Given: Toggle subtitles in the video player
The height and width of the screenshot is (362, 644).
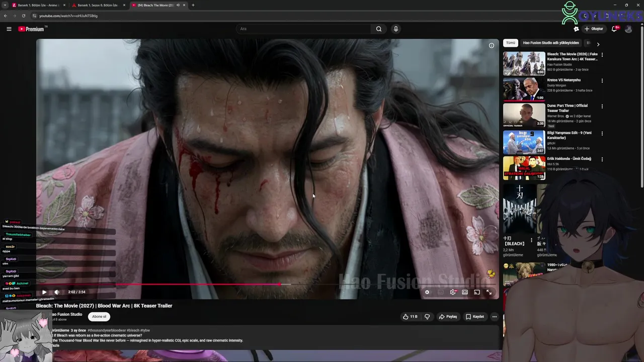Looking at the screenshot, I should 440,292.
